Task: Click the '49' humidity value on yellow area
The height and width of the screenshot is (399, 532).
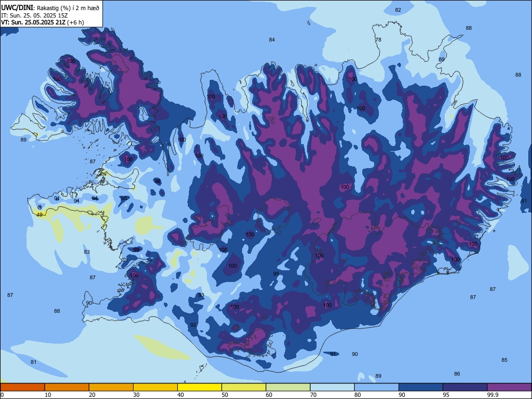Action: (40, 215)
